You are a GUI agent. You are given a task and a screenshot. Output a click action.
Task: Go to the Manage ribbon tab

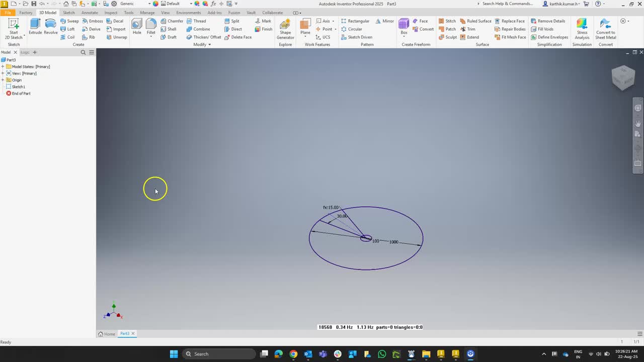[x=147, y=13]
